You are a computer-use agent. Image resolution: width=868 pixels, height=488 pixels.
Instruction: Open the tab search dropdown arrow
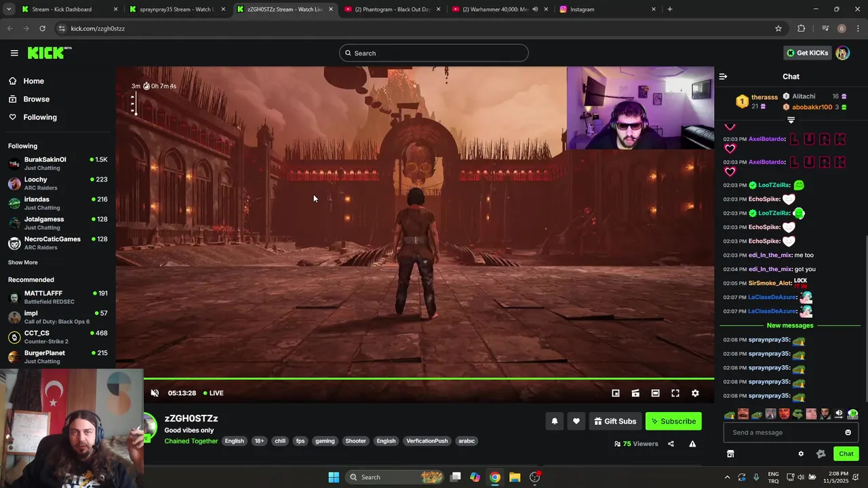9,9
